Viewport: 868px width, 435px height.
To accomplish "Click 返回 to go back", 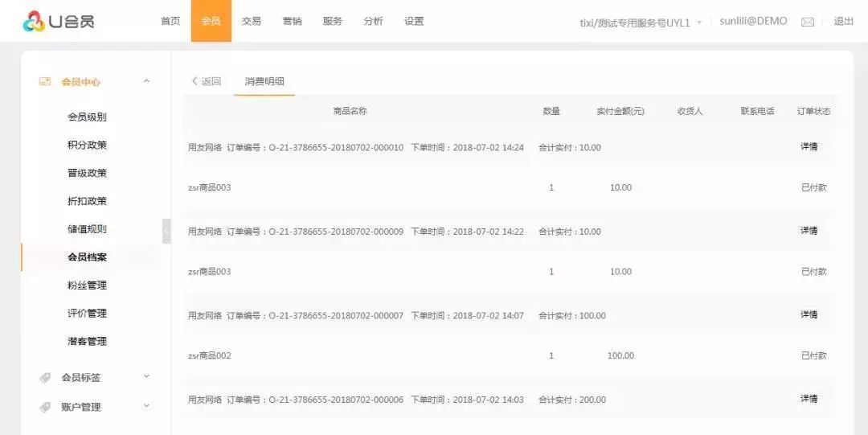I will [206, 81].
